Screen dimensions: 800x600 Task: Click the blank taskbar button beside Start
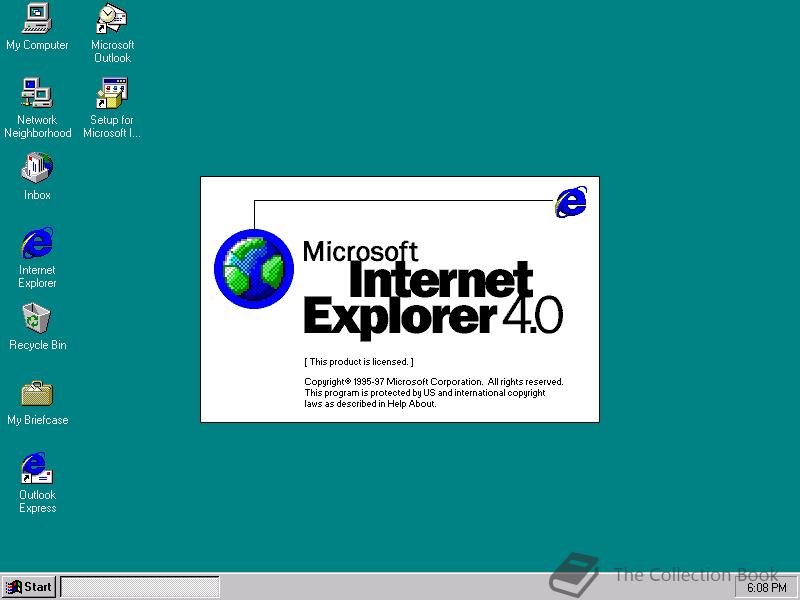click(140, 587)
